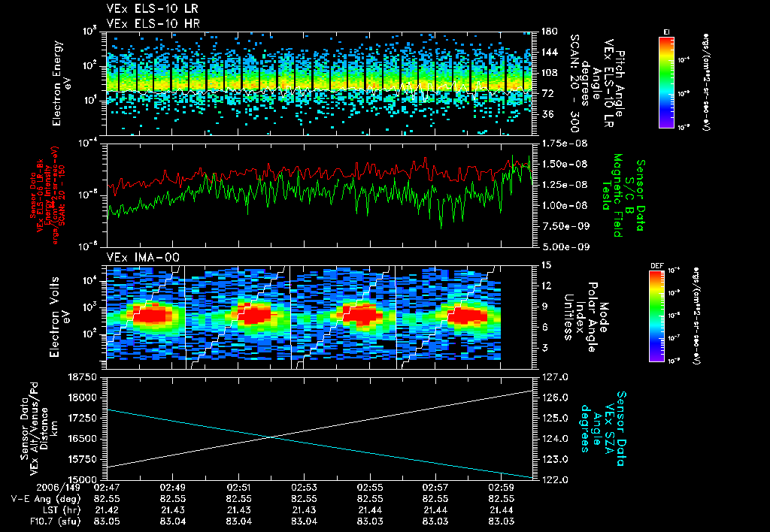Select the "VEx ELS-10 HR" panel title

pos(153,23)
